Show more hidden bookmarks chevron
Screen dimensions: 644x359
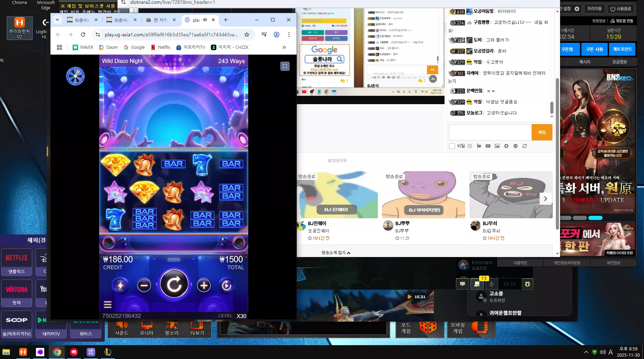284,47
